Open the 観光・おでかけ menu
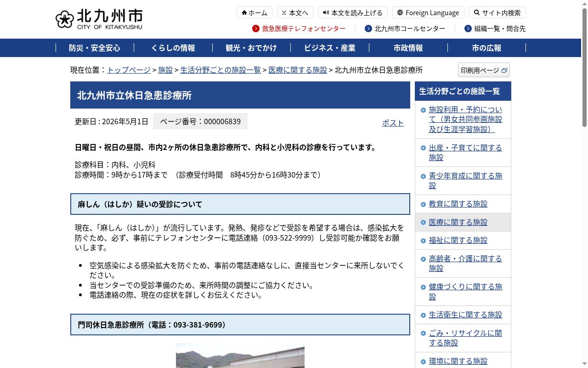The image size is (588, 368). pos(251,48)
